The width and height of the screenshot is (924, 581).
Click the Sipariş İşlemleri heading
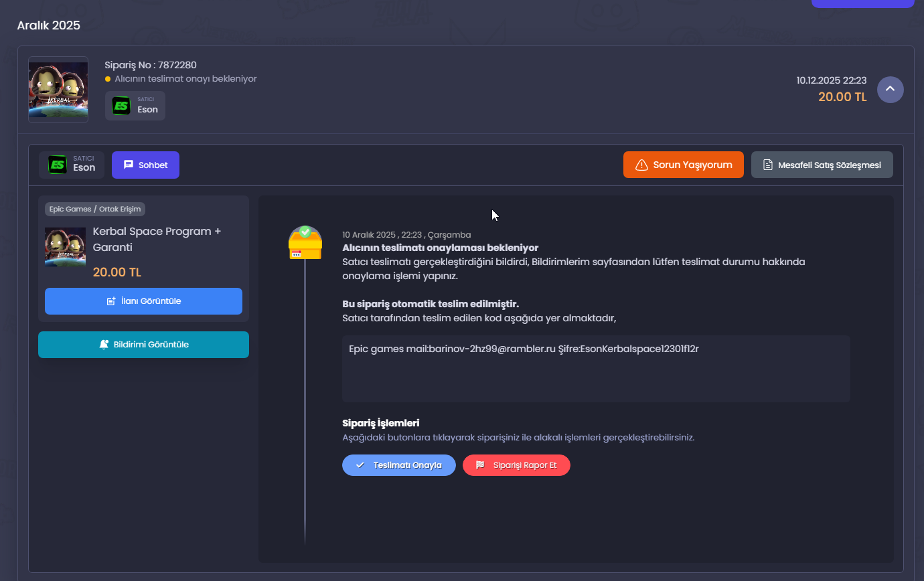point(381,423)
